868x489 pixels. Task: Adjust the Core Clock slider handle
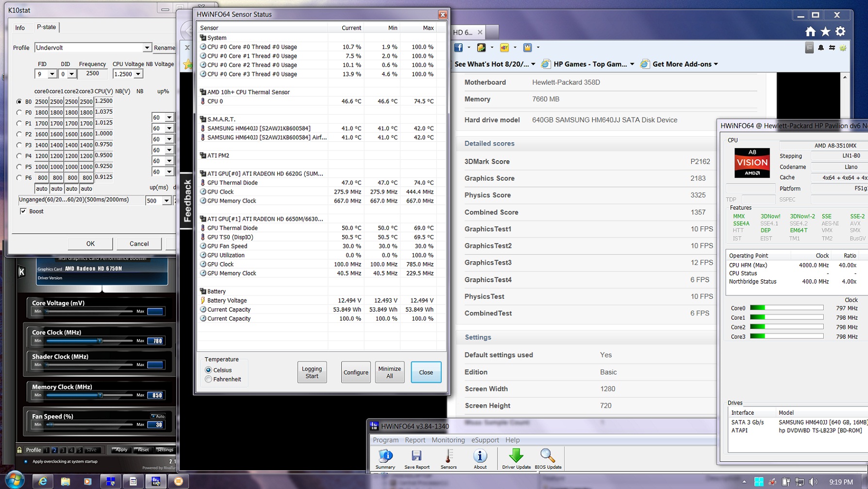coord(100,341)
